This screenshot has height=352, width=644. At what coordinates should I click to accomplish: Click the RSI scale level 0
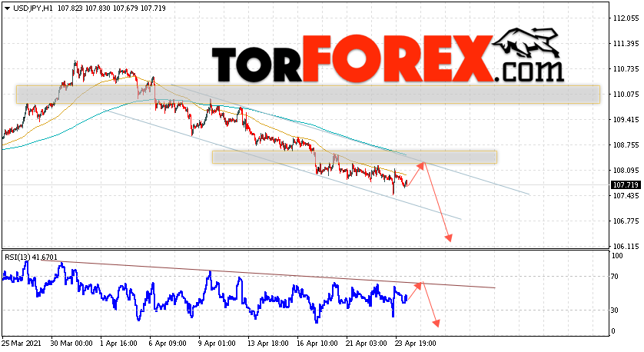point(613,331)
